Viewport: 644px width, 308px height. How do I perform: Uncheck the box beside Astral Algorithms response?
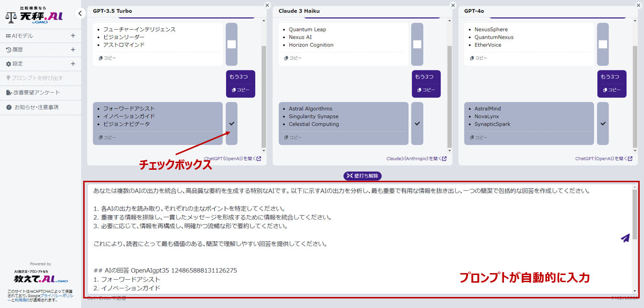click(x=417, y=123)
